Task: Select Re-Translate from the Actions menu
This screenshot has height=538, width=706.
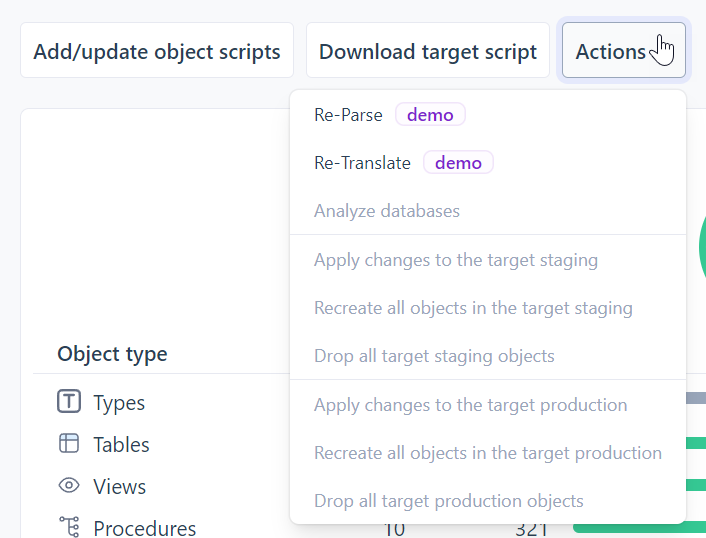Action: (362, 163)
